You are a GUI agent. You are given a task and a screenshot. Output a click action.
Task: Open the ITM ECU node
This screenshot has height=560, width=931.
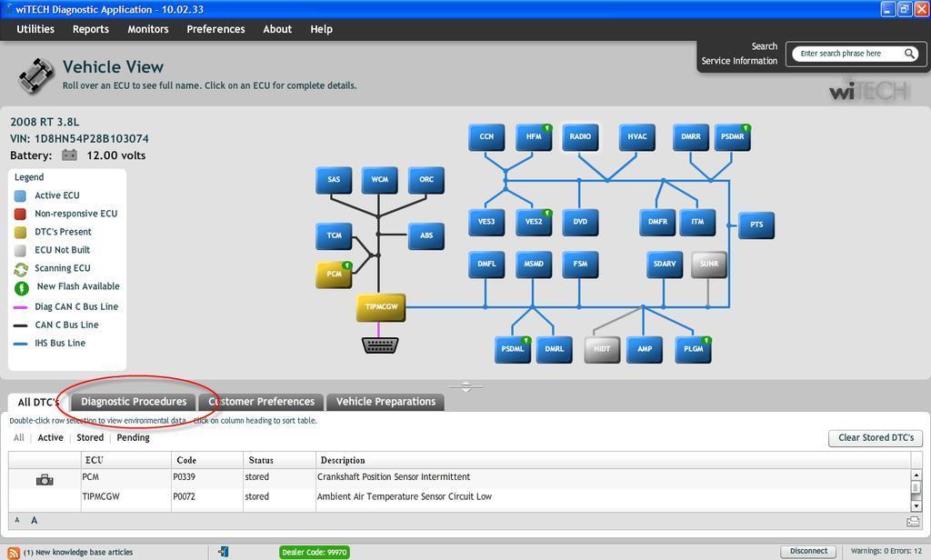(697, 222)
